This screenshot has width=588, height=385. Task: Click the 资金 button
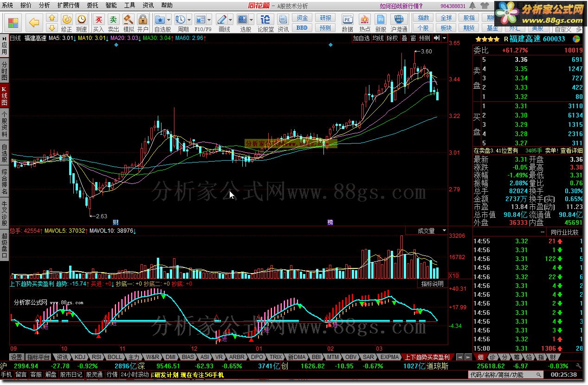pos(303,18)
